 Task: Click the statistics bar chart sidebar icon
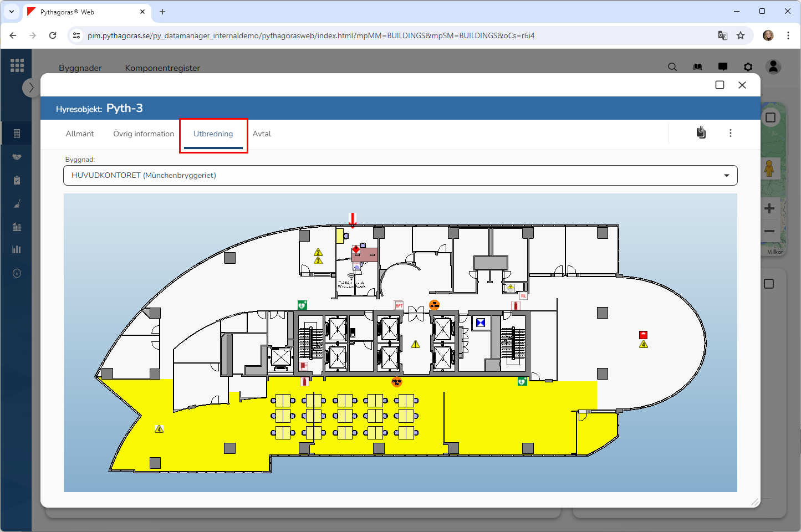pos(17,249)
